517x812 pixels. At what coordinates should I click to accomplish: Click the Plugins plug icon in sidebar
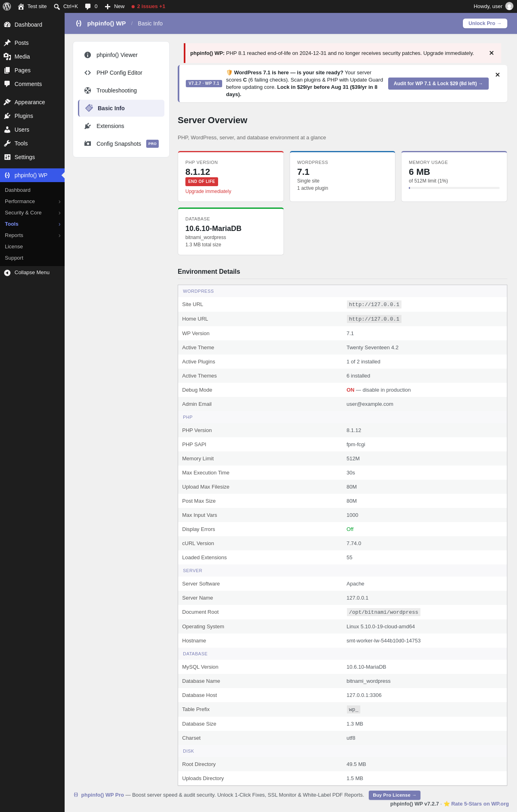coord(7,116)
